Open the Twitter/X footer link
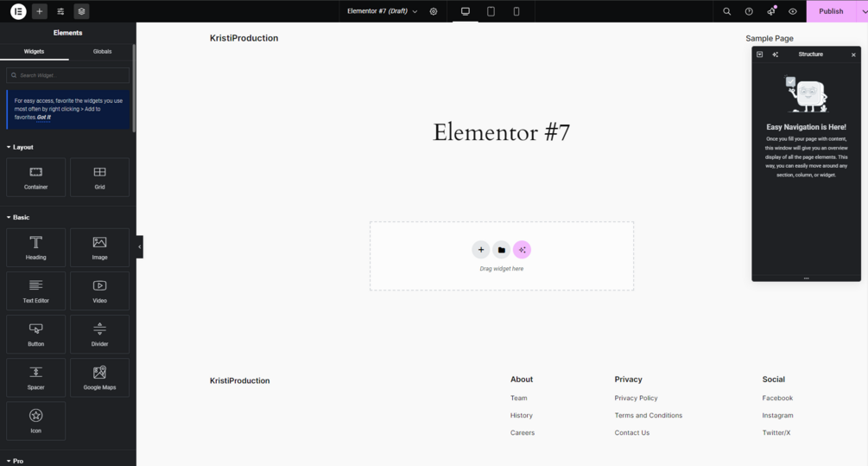Viewport: 868px width, 466px height. 776,433
